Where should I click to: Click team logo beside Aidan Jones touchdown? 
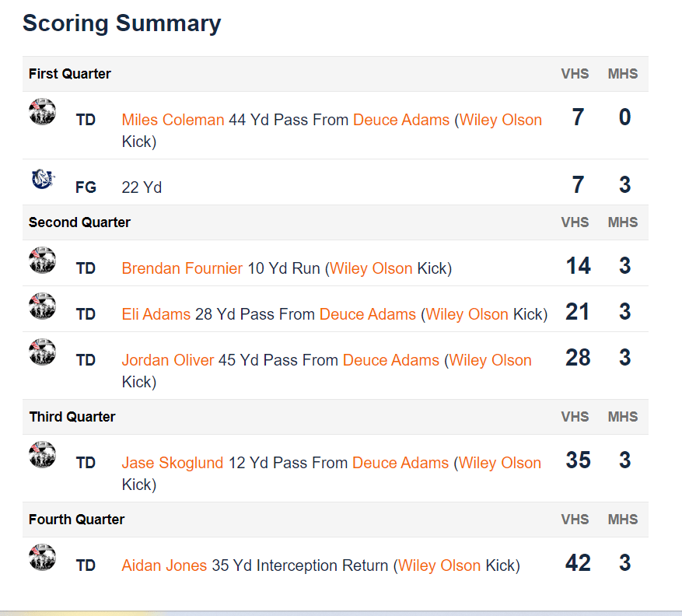point(42,558)
